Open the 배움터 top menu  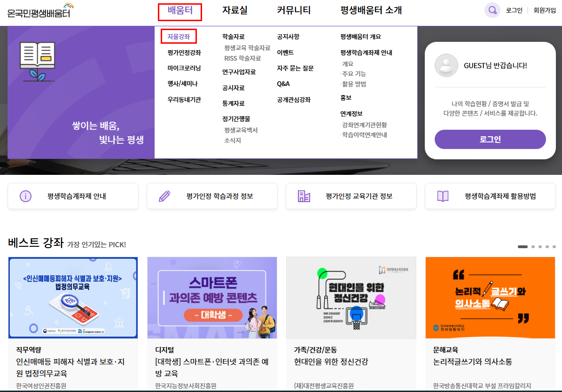[x=180, y=10]
